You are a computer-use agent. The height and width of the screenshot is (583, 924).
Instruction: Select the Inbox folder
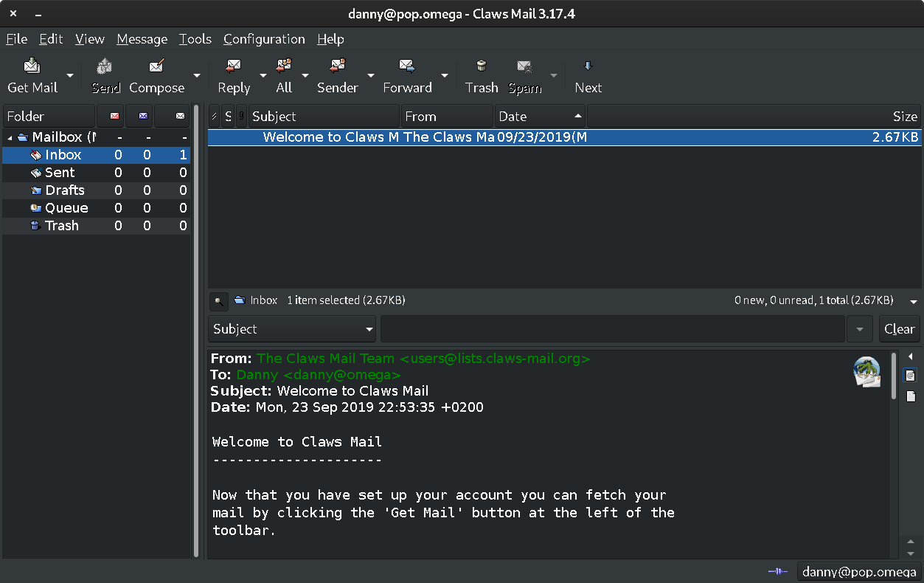[x=96, y=155]
